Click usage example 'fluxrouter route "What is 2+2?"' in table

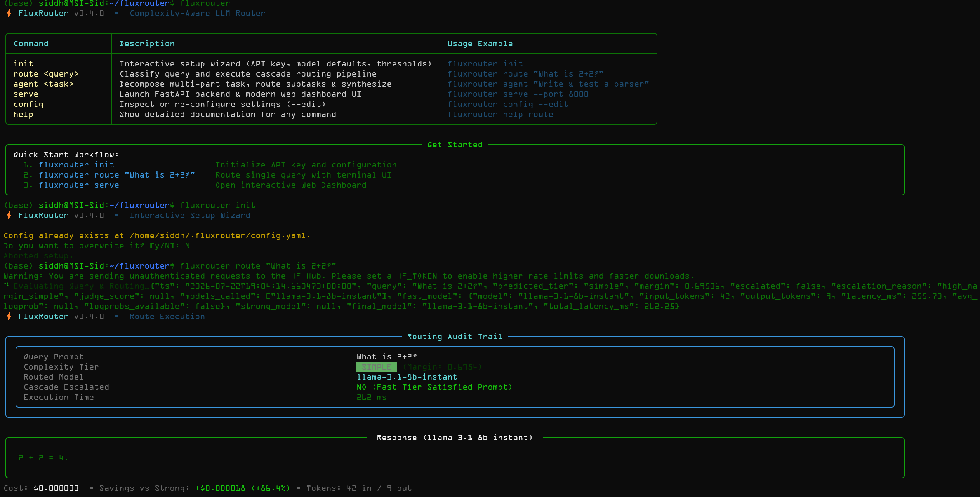(x=525, y=74)
